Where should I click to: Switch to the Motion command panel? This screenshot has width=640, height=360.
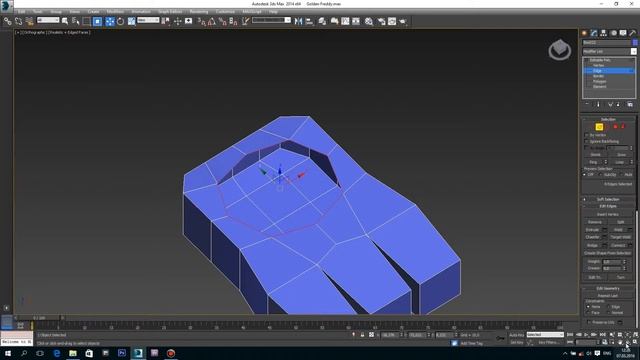pos(613,33)
